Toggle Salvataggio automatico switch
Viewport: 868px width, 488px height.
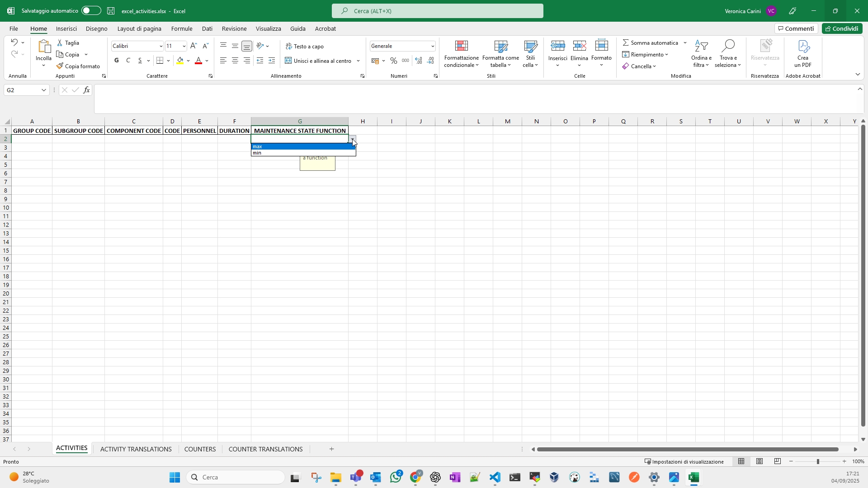91,11
